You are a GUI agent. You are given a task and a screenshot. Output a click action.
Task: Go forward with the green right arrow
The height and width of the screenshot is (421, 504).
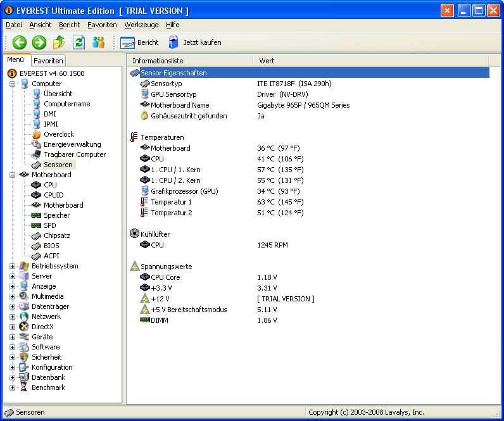[x=39, y=42]
